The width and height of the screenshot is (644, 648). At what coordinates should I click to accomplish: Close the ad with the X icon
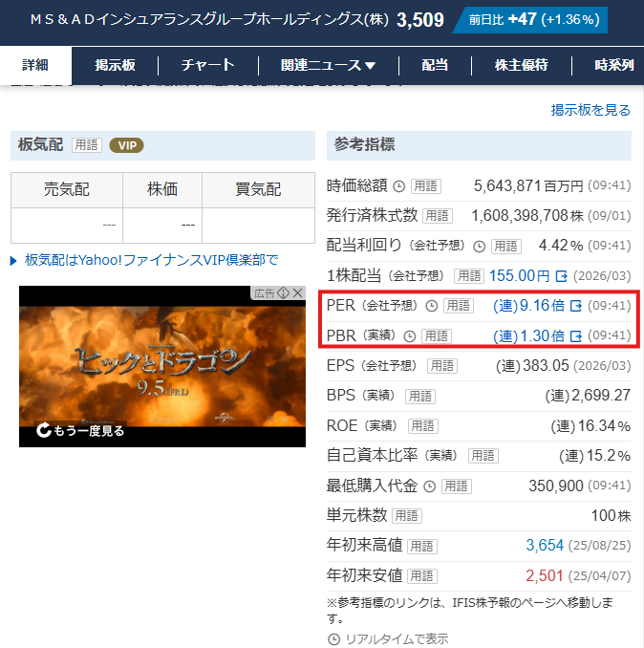point(297,292)
